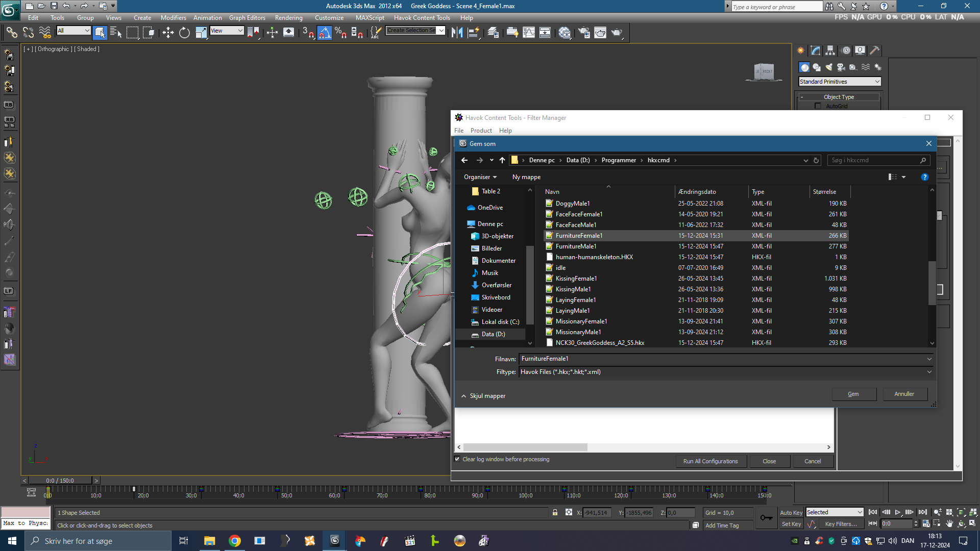The image size is (980, 551).
Task: Pick the Select and Move tool
Action: [x=168, y=33]
